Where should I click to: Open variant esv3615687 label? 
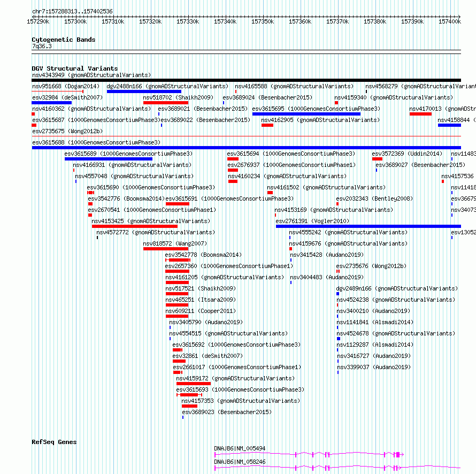tap(96, 120)
